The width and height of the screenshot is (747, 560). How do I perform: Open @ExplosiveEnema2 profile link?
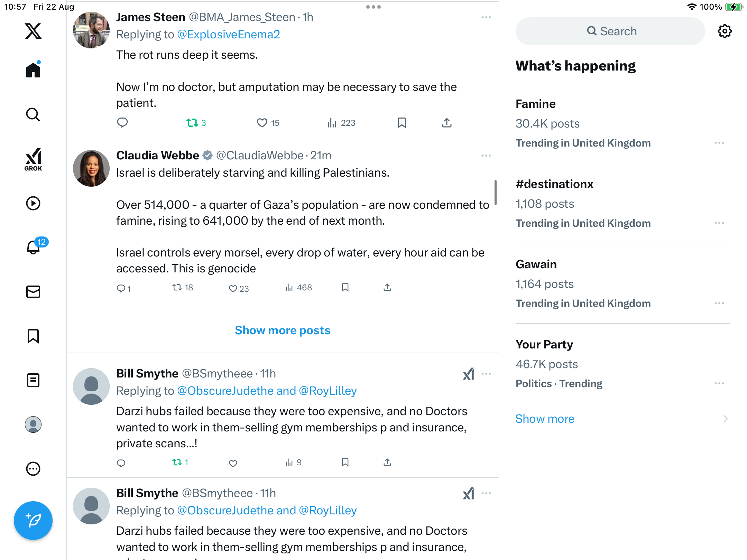[228, 35]
